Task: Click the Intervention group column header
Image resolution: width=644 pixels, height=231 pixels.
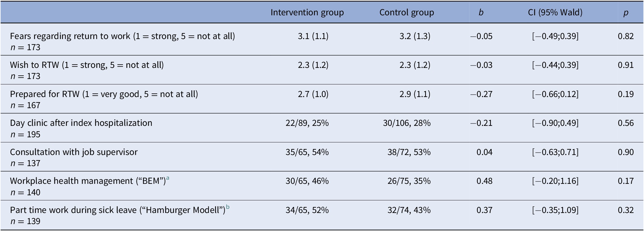Action: click(307, 12)
